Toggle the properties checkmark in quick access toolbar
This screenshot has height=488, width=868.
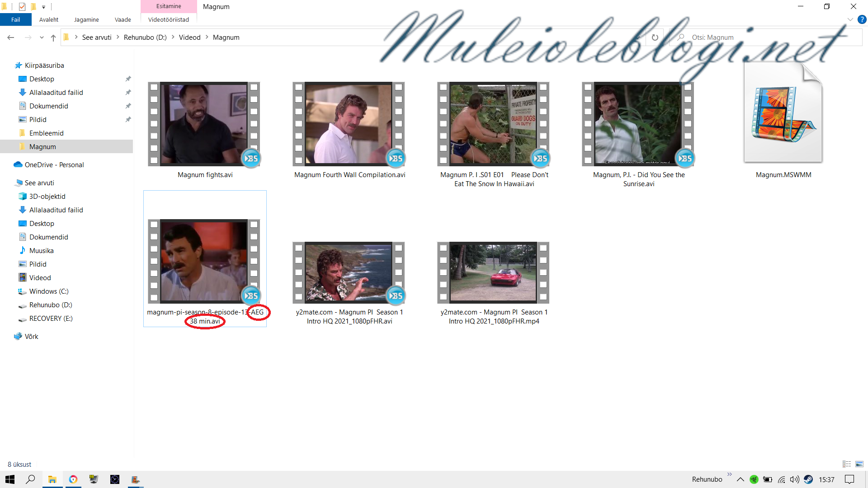22,6
